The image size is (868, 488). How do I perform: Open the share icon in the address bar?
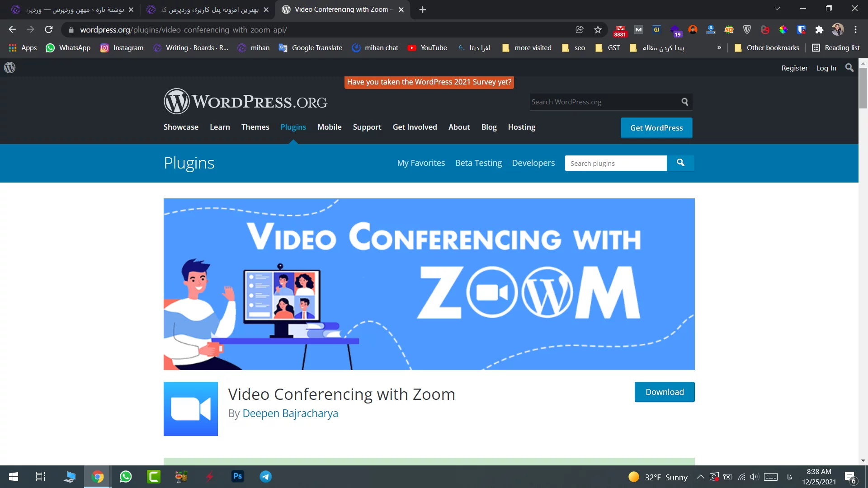click(x=580, y=29)
